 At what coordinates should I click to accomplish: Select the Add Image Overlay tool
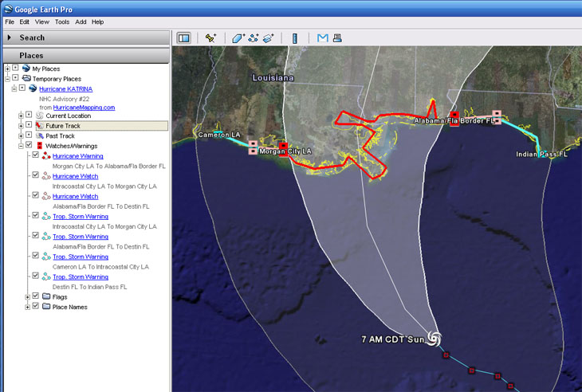point(269,37)
